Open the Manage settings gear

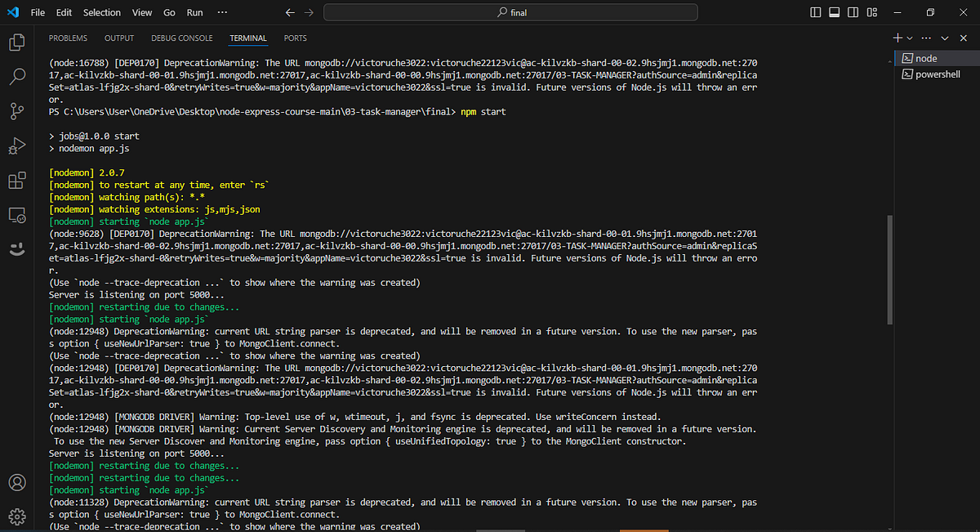click(17, 516)
